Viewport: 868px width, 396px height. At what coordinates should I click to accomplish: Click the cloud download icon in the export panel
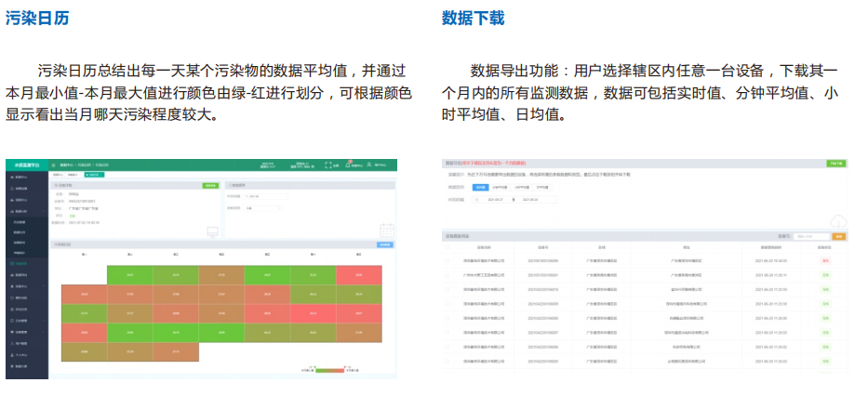click(x=838, y=222)
